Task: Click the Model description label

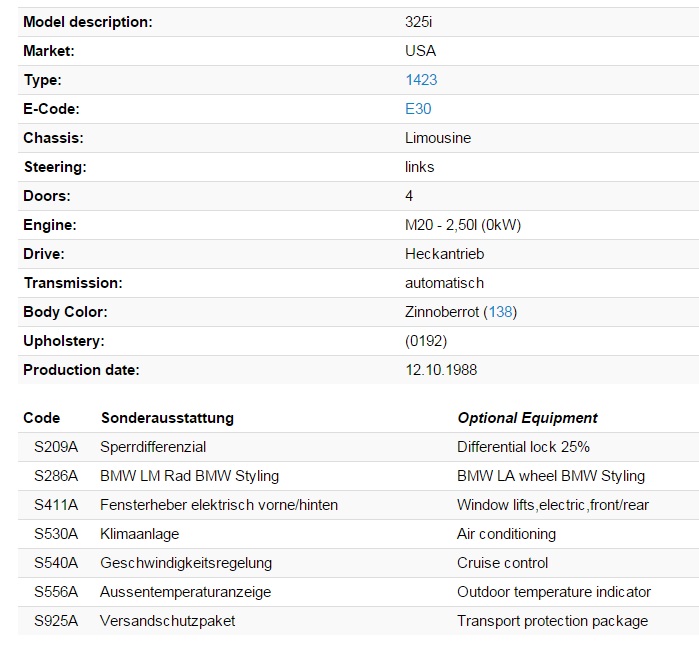Action: 88,21
